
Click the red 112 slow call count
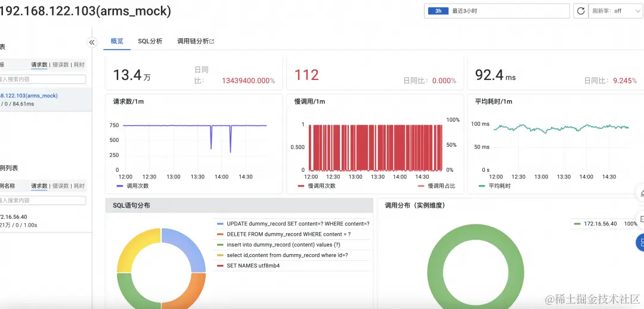tap(307, 75)
